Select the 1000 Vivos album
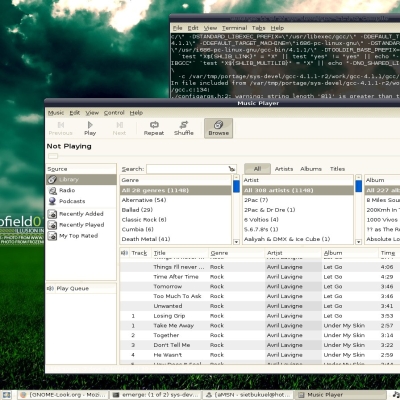 (382, 220)
